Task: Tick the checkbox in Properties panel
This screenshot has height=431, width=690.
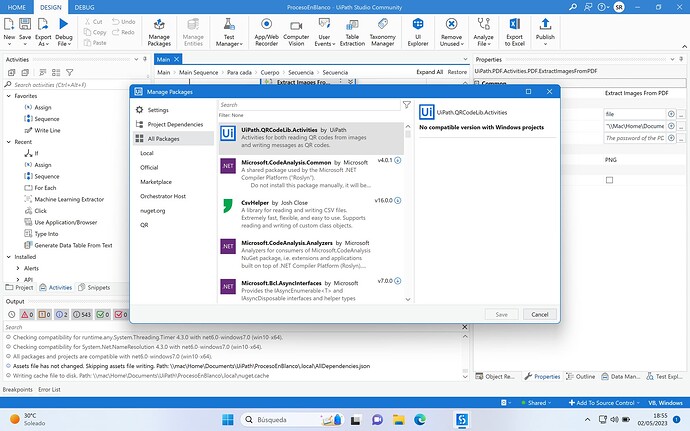Action: (609, 180)
